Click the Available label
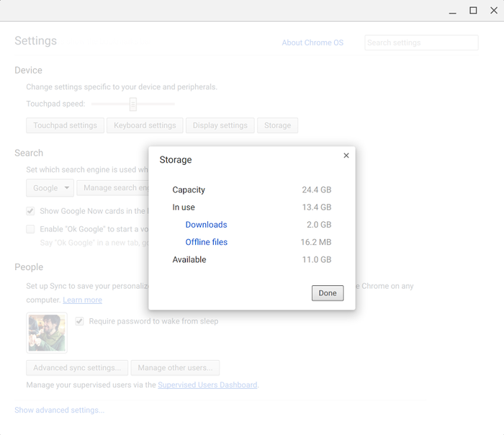This screenshot has width=504, height=435. tap(189, 259)
